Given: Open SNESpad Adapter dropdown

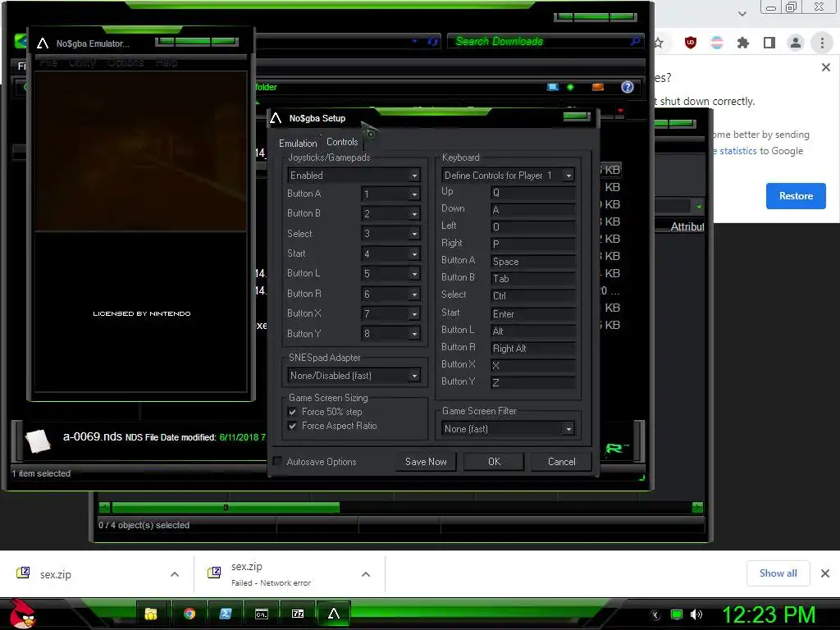Looking at the screenshot, I should [354, 376].
